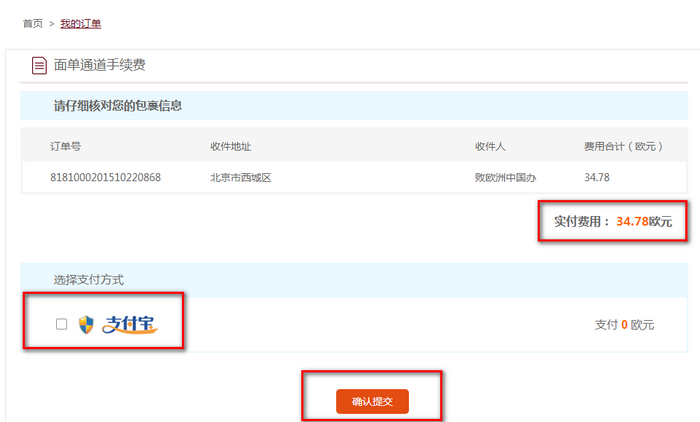Click the Alipay shield icon

pos(86,324)
